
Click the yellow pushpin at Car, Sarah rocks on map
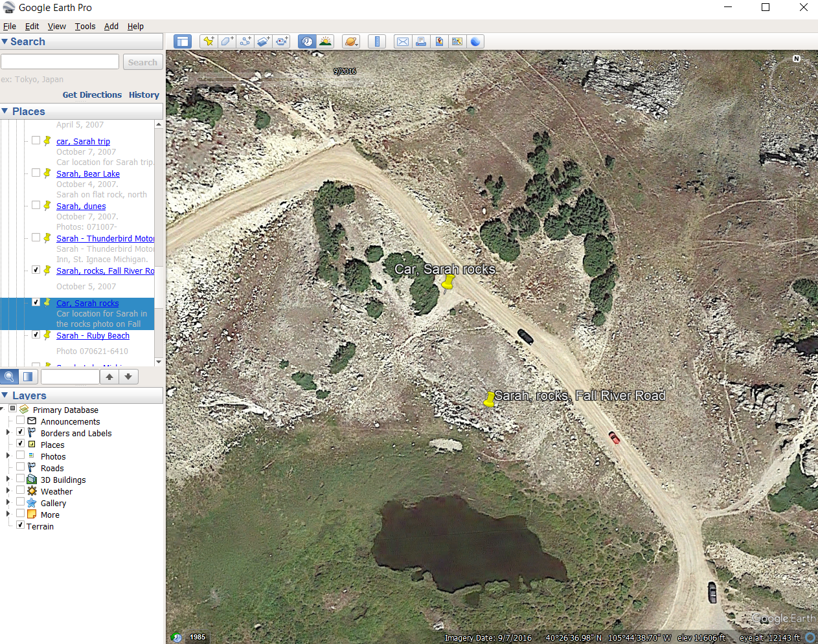[x=448, y=283]
